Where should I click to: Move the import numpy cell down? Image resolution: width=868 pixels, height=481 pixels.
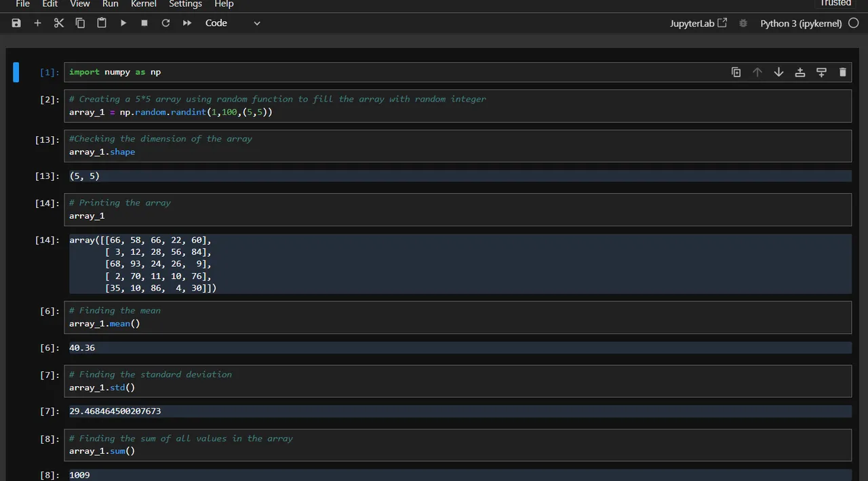[778, 72]
